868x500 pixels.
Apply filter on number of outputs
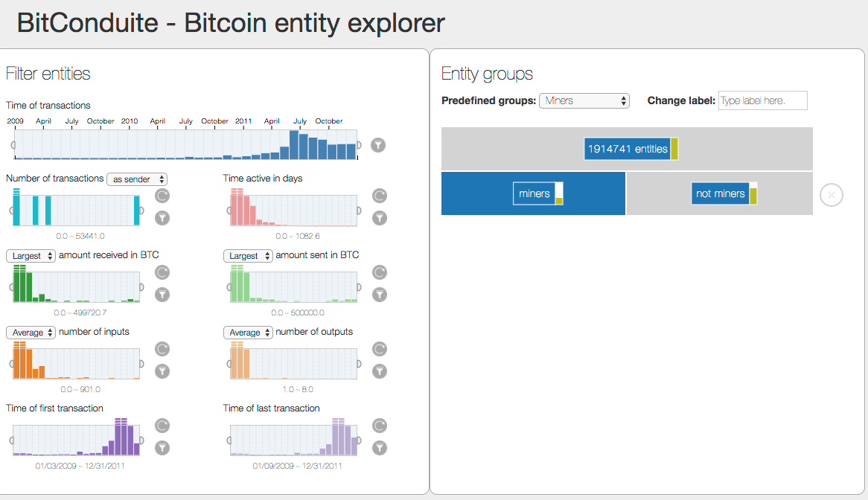point(380,371)
